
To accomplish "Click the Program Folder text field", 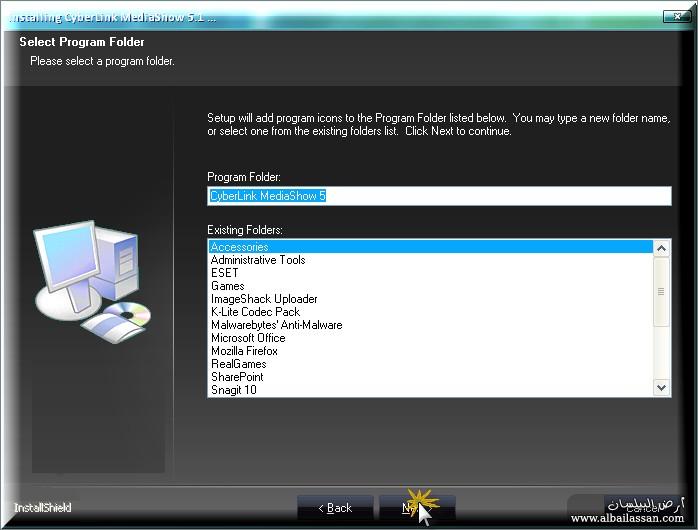I will pyautogui.click(x=439, y=196).
